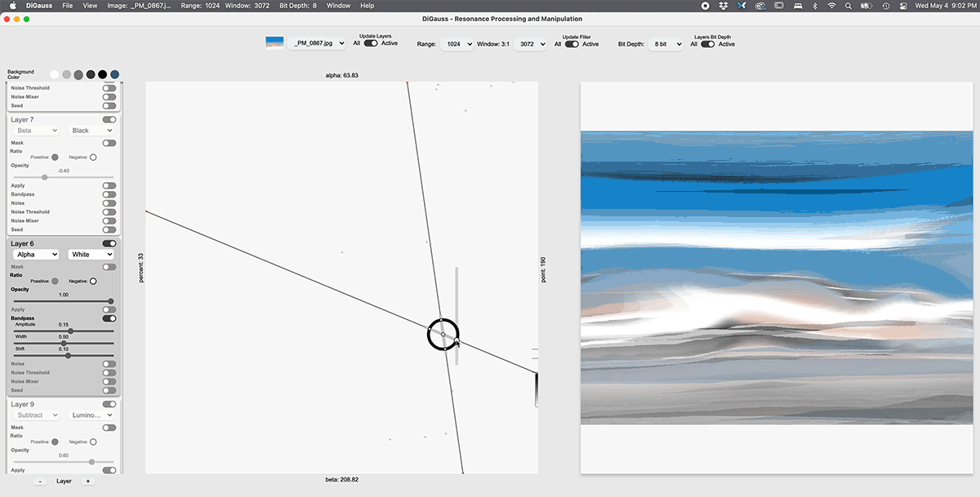The height and width of the screenshot is (497, 980).
Task: Toggle Layer 9 enable switch
Action: point(109,404)
